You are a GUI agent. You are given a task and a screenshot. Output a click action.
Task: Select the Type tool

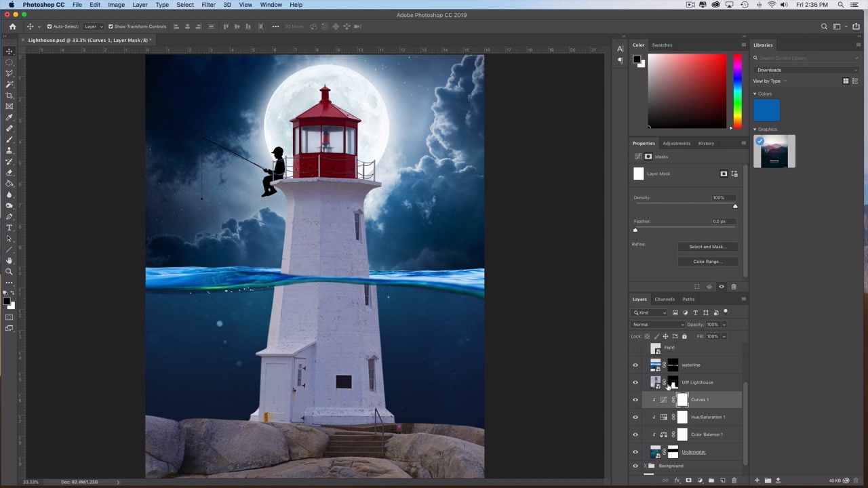[x=9, y=228]
